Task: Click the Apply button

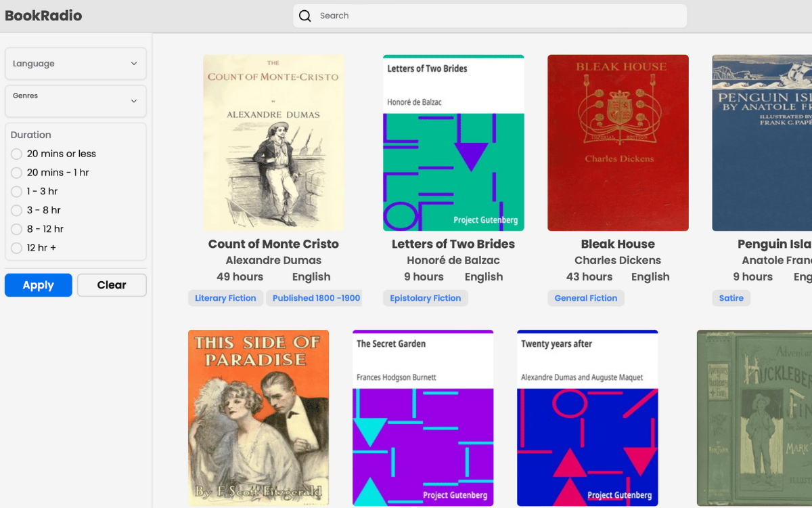Action: pyautogui.click(x=39, y=285)
